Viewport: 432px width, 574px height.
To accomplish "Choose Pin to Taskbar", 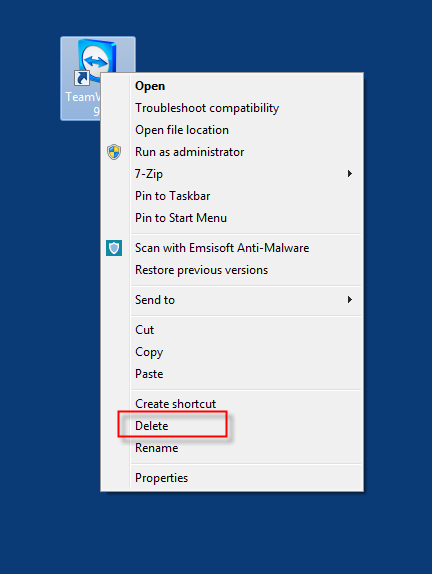I will pos(172,196).
